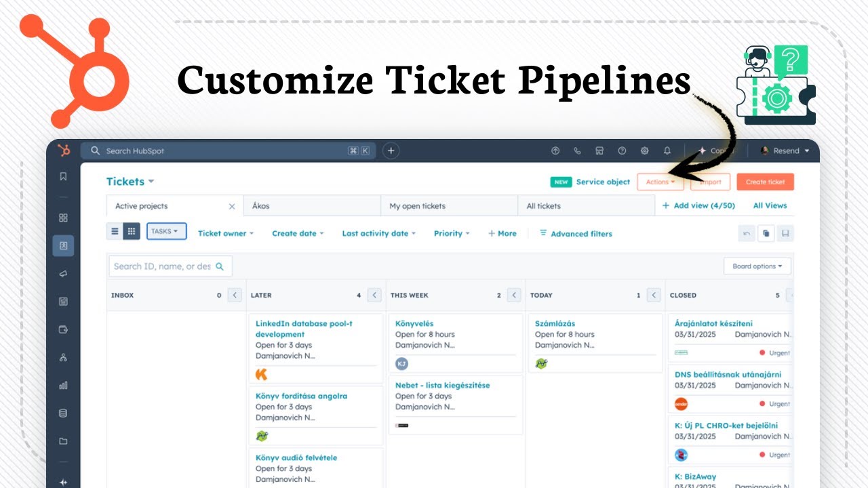The image size is (868, 488).
Task: Open the Content icon in sidebar
Action: [63, 302]
